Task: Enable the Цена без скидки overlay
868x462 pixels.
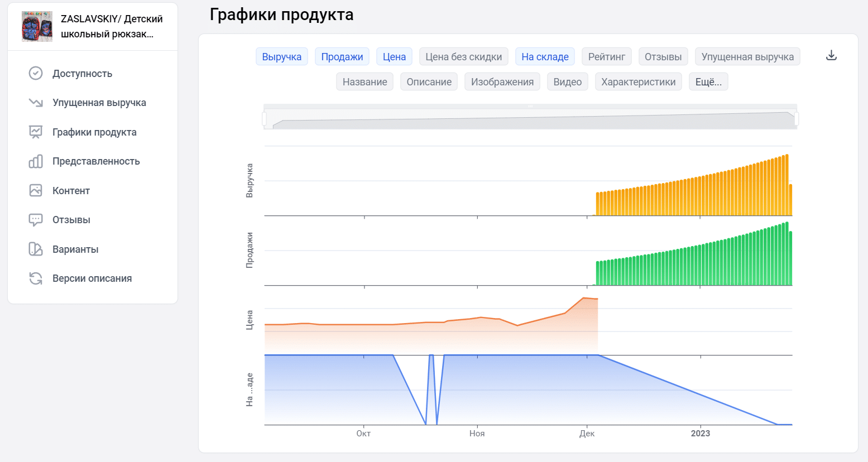Action: (x=463, y=56)
